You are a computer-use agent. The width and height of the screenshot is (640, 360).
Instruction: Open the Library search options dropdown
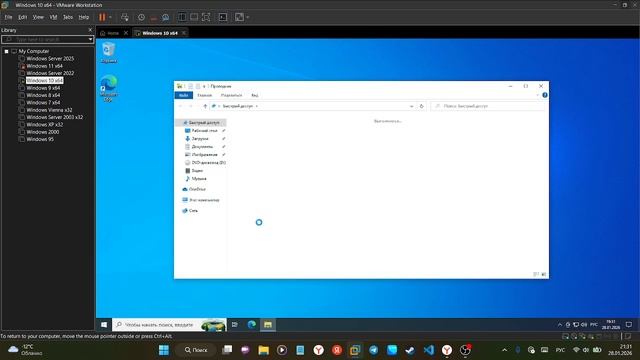90,39
